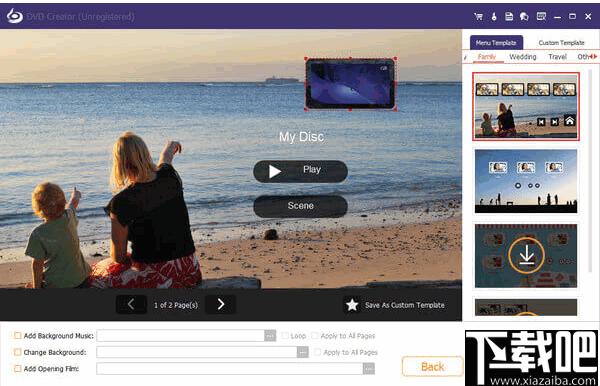This screenshot has width=600, height=386.
Task: Tick the Change Background checkbox
Action: (x=18, y=352)
